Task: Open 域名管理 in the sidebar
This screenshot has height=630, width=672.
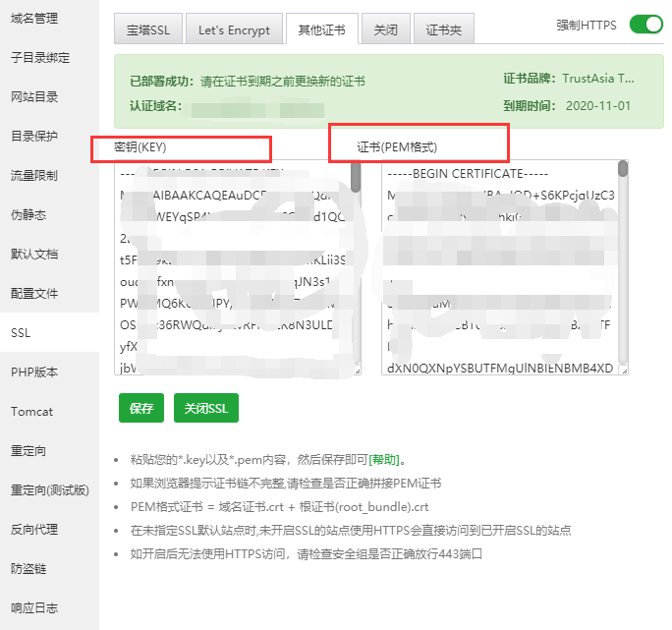Action: pos(34,19)
